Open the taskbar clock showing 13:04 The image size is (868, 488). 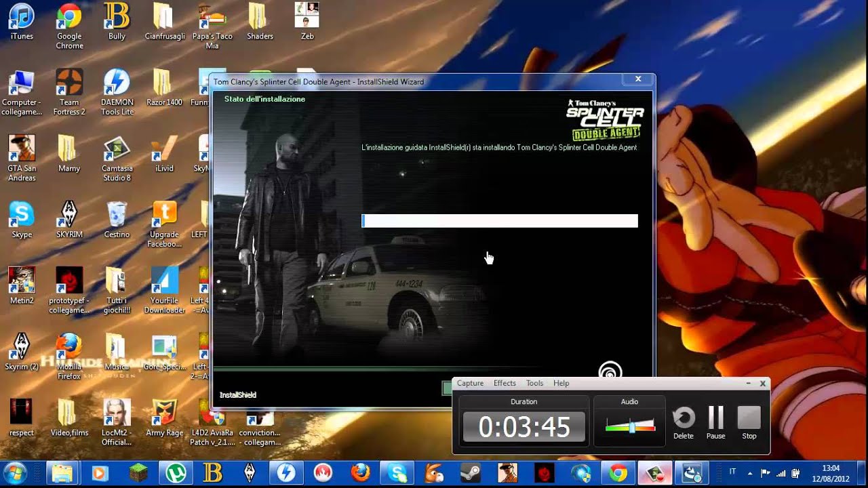[831, 473]
